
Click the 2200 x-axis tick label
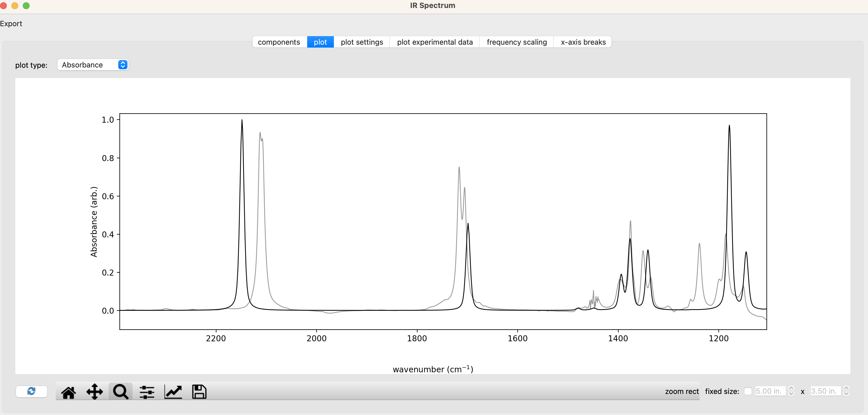216,338
